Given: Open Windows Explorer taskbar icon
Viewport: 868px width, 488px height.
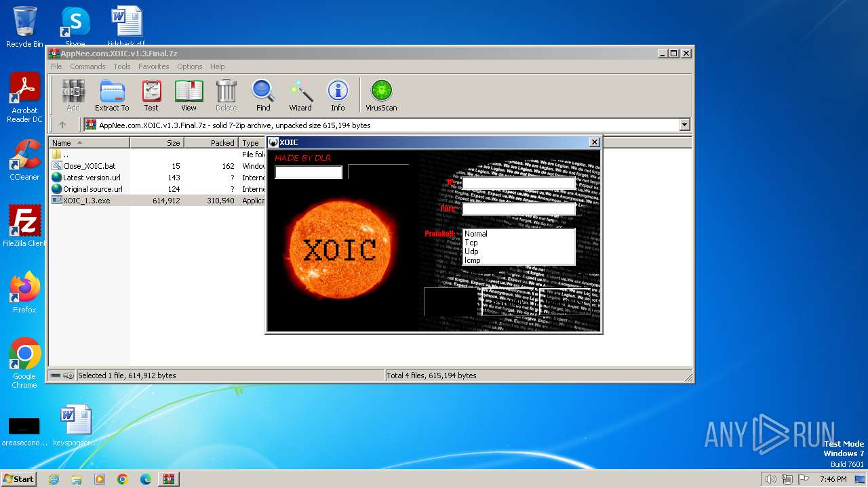Looking at the screenshot, I should tap(77, 479).
